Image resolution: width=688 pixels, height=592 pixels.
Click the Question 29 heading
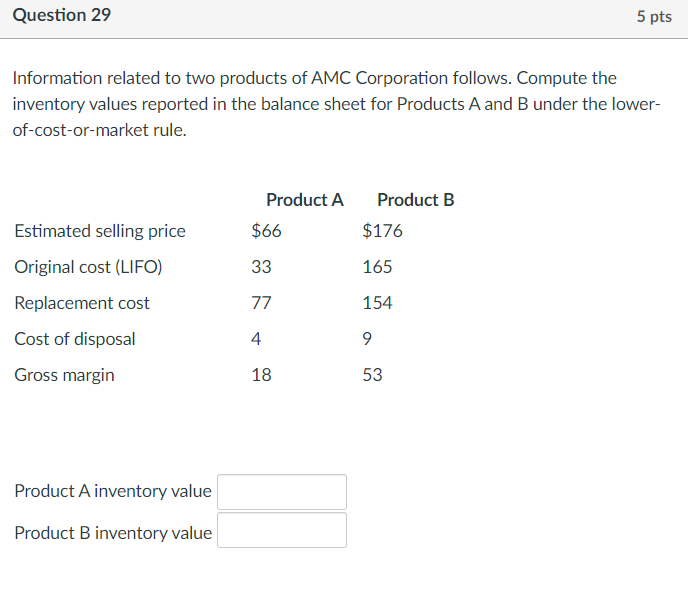[62, 15]
